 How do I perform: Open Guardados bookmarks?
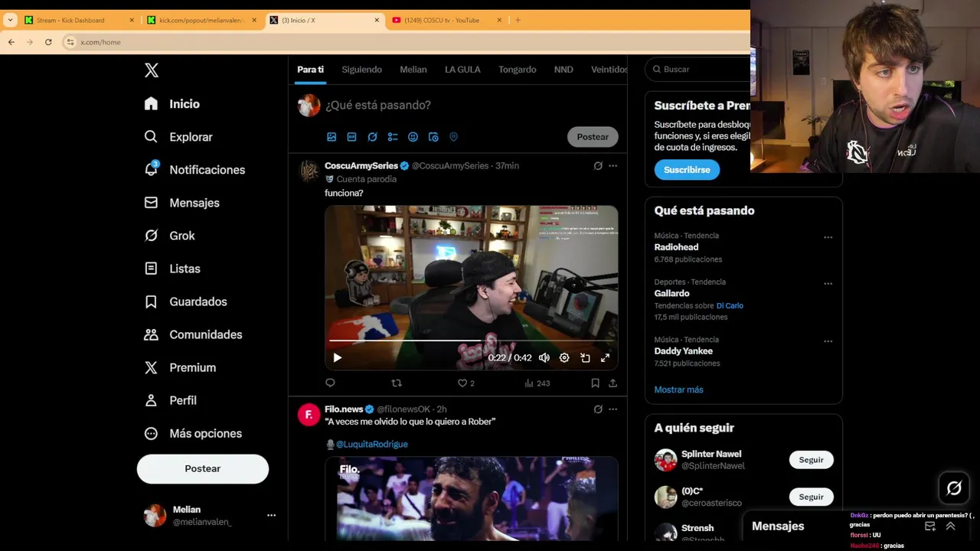click(x=185, y=302)
